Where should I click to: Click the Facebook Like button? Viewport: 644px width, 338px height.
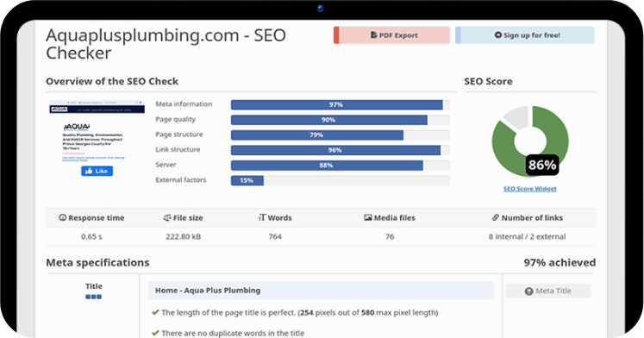(x=97, y=172)
